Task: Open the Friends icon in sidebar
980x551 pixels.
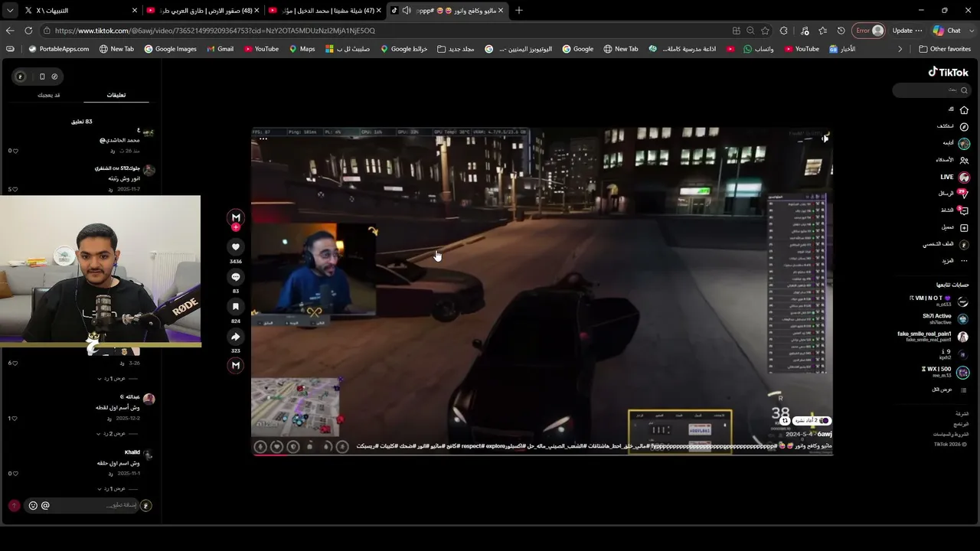Action: tap(964, 160)
